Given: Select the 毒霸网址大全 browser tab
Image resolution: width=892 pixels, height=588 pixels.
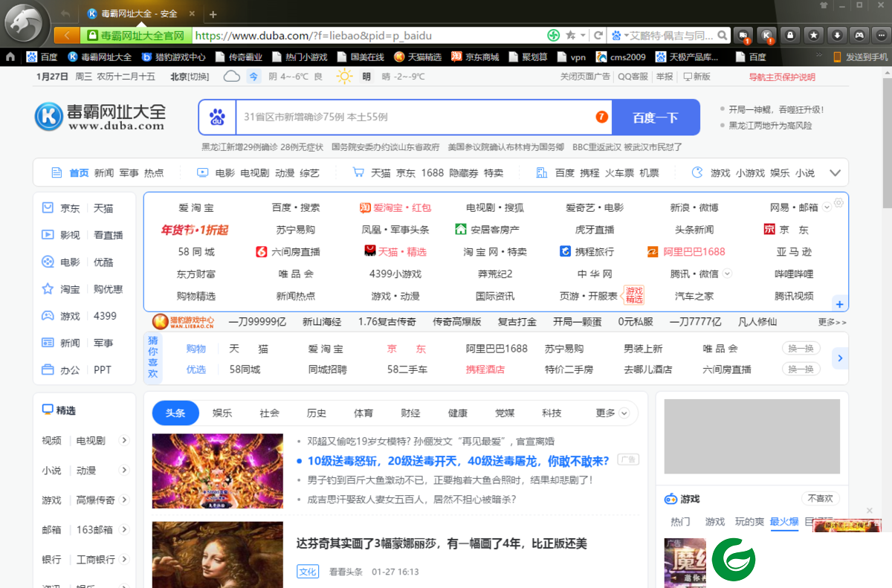Looking at the screenshot, I should click(140, 14).
